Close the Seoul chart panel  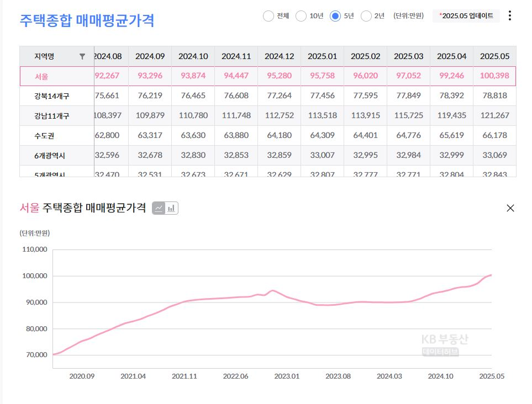(x=510, y=208)
